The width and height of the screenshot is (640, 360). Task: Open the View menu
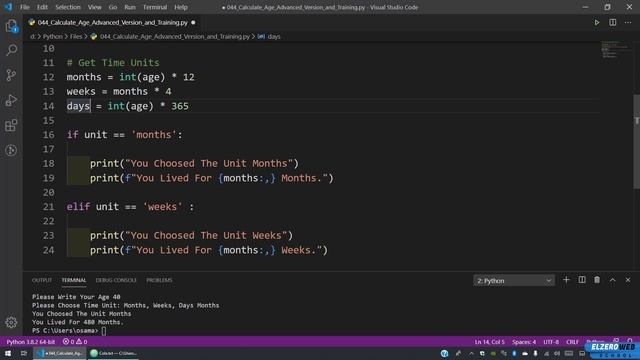pos(95,7)
